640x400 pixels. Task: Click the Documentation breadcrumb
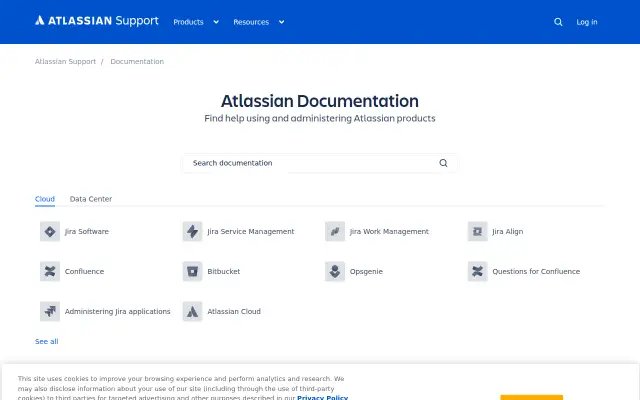click(x=137, y=62)
